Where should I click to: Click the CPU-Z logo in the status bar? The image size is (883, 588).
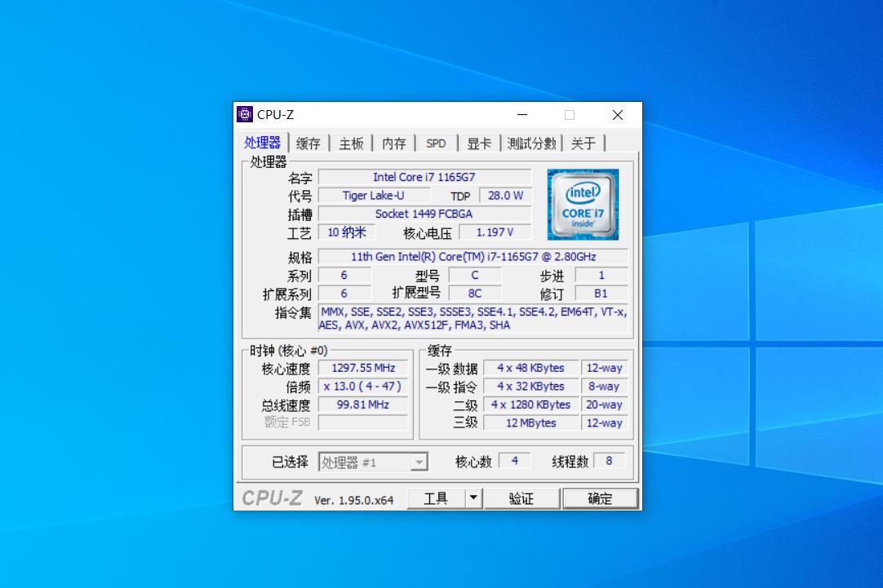[x=269, y=497]
